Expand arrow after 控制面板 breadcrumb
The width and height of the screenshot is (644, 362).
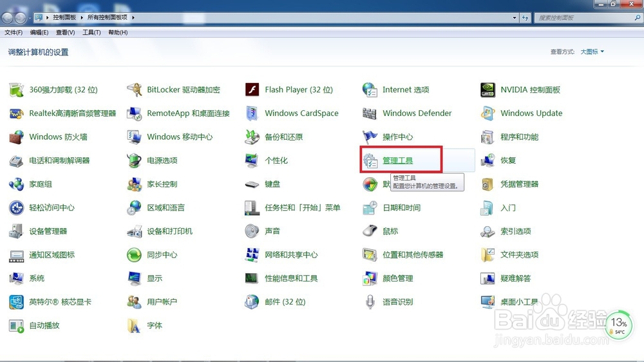[x=82, y=17]
